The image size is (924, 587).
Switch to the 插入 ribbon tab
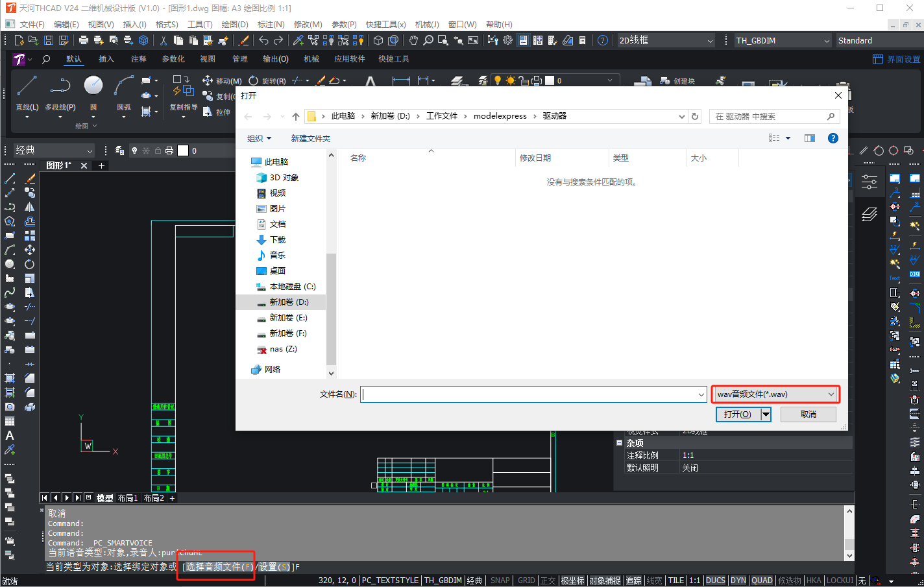point(106,59)
